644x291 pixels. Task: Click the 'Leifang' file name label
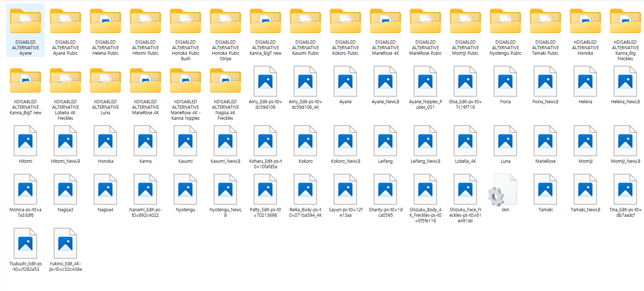click(385, 161)
